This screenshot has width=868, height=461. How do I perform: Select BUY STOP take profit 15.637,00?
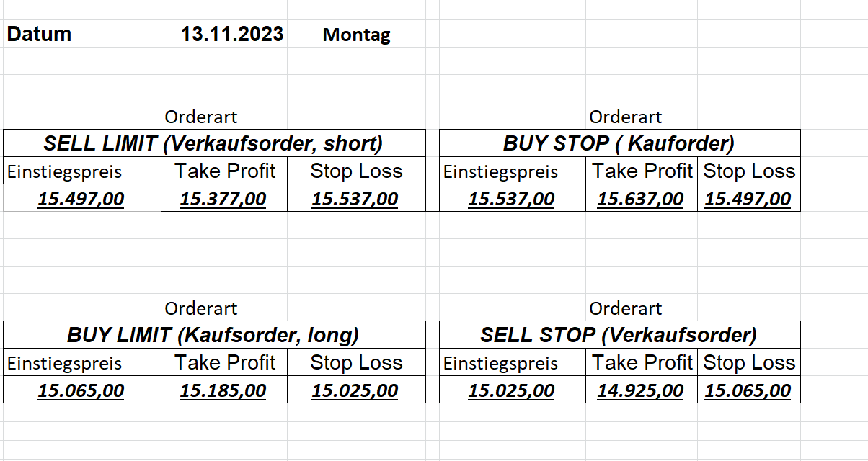tap(640, 199)
